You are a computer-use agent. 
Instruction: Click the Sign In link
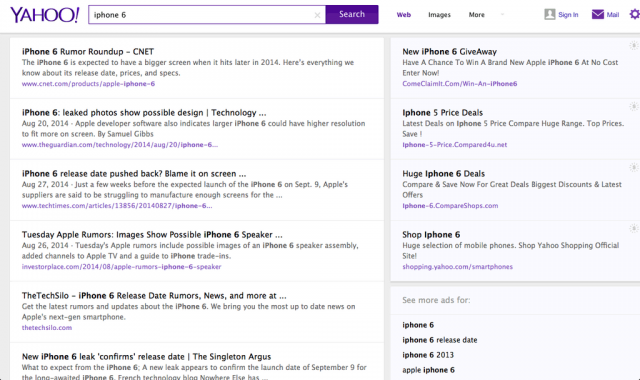coord(568,15)
